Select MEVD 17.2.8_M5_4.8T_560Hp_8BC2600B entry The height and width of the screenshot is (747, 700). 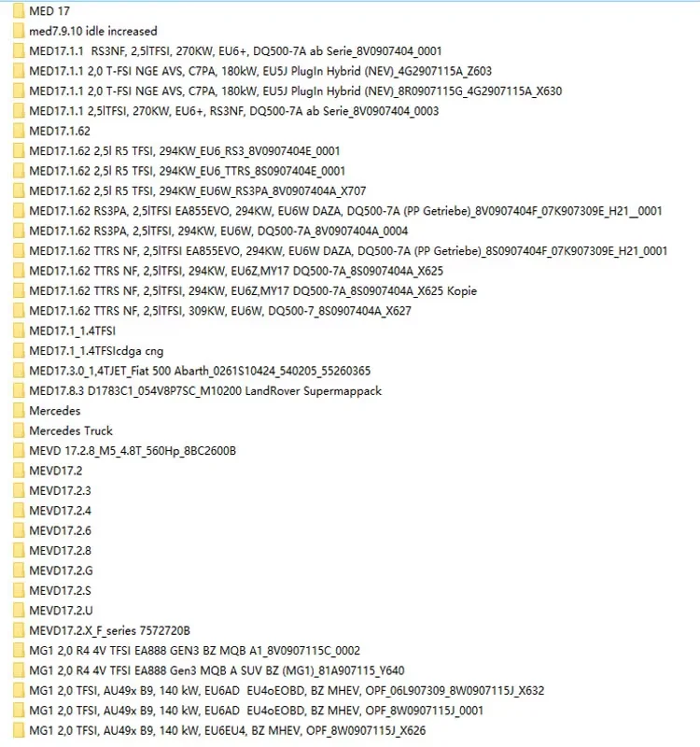(133, 451)
